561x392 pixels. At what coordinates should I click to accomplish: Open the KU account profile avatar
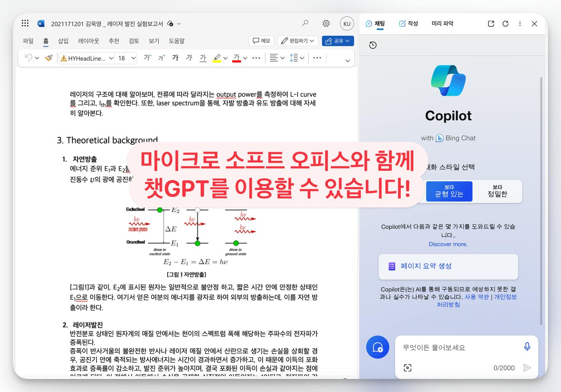[x=347, y=24]
